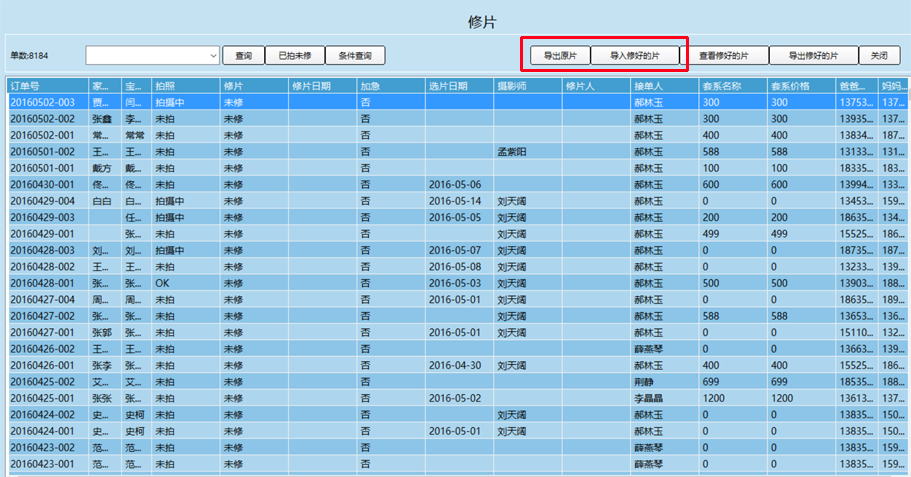Select order row 20160423-001
Viewport: 911px width, 477px height.
click(x=457, y=464)
